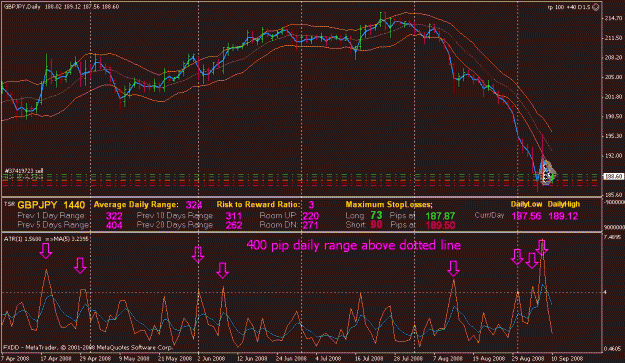Click the Prev 10 Days Range label
625x363 pixels.
click(x=175, y=216)
